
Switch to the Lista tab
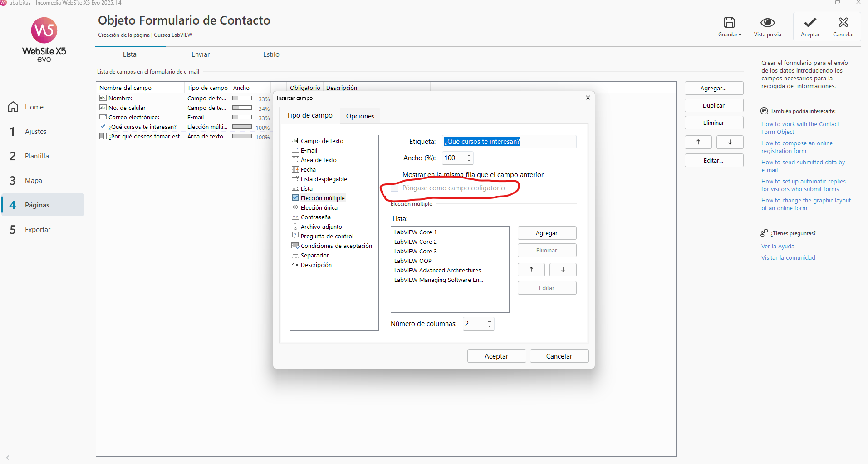point(130,54)
